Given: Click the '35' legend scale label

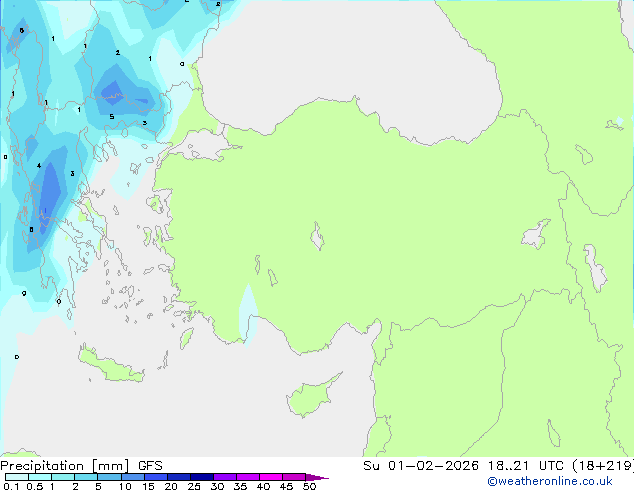Looking at the screenshot, I should 240,486.
